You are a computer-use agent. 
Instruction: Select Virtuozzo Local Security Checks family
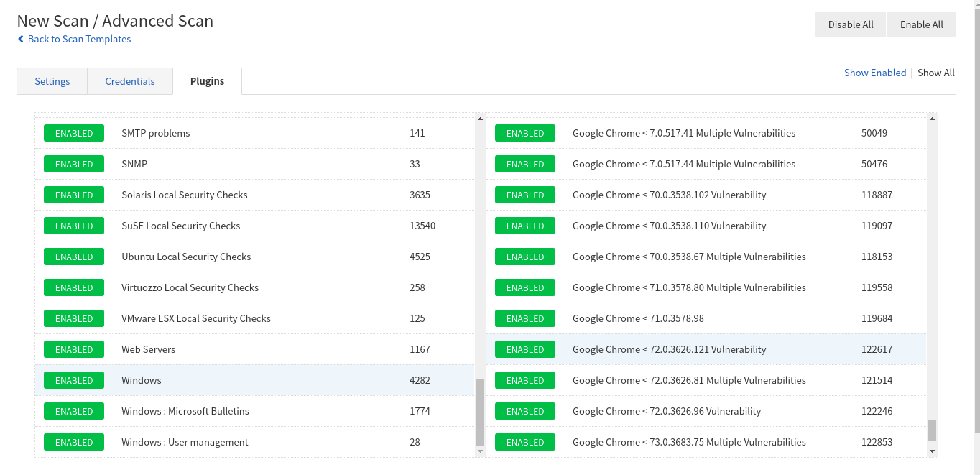[x=190, y=287]
